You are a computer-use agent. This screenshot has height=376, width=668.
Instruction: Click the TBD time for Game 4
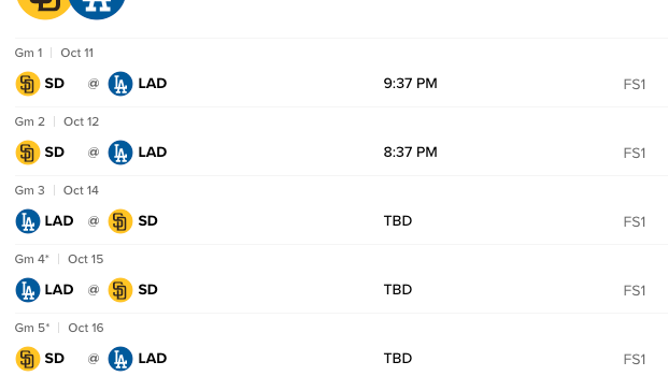398,290
